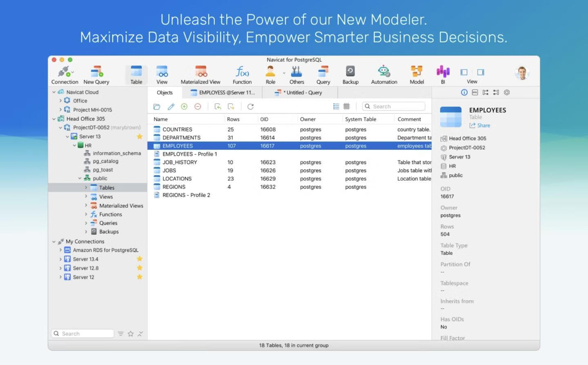The image size is (588, 365).
Task: Expand the Office project node
Action: click(60, 100)
